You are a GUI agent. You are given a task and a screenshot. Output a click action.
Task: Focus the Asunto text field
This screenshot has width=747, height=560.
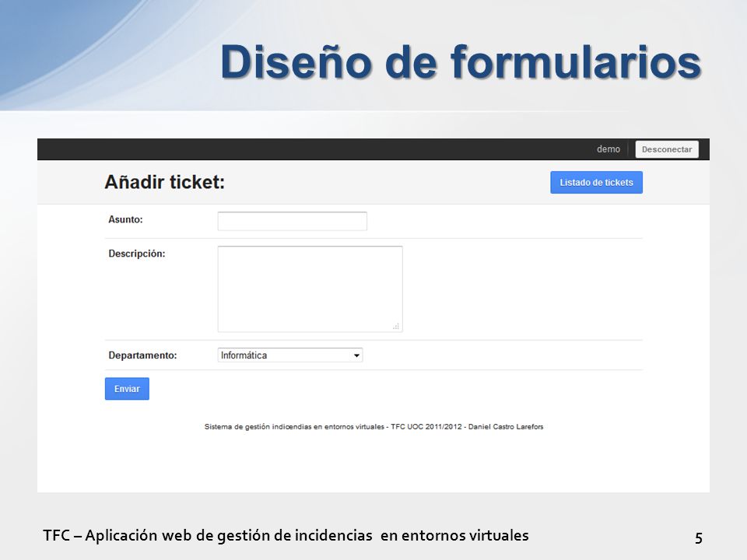[292, 221]
